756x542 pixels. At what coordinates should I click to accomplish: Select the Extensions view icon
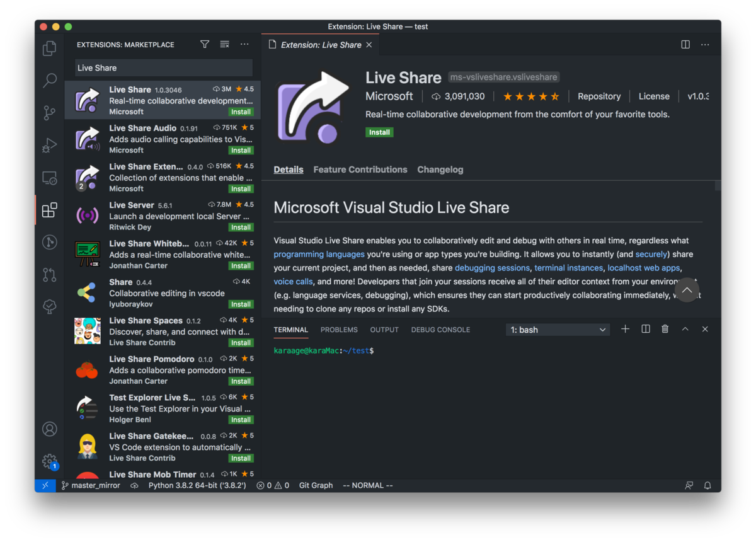tap(49, 210)
